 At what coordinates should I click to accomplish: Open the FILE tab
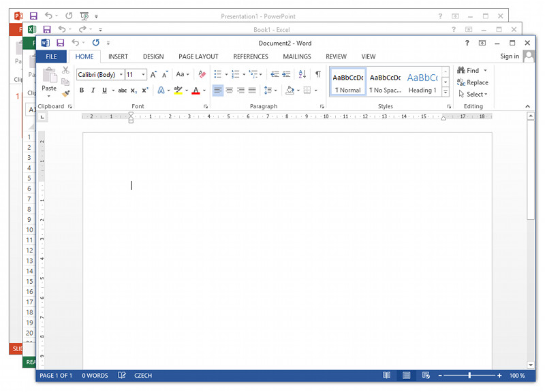[52, 56]
